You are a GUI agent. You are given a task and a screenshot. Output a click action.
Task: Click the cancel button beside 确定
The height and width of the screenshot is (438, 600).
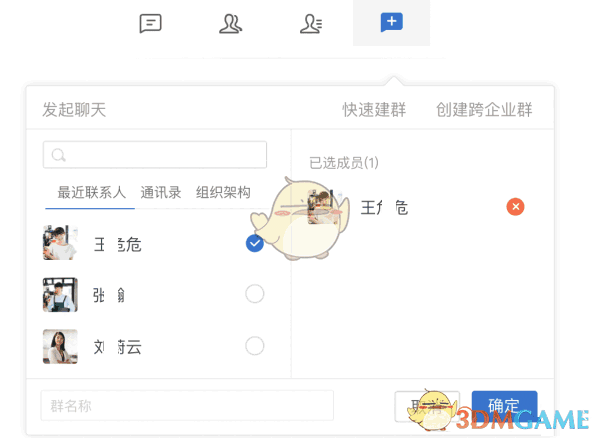pos(427,406)
